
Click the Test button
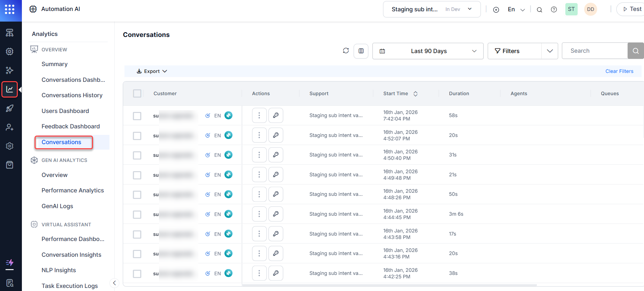(632, 9)
